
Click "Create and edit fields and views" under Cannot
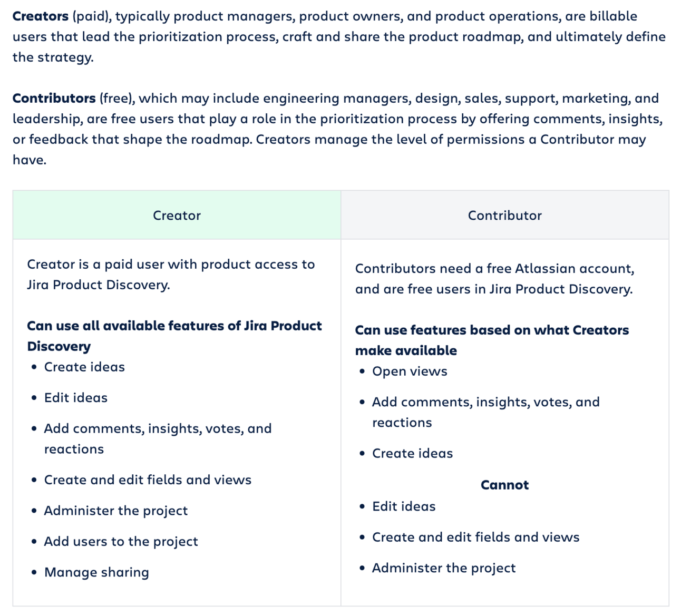click(475, 537)
